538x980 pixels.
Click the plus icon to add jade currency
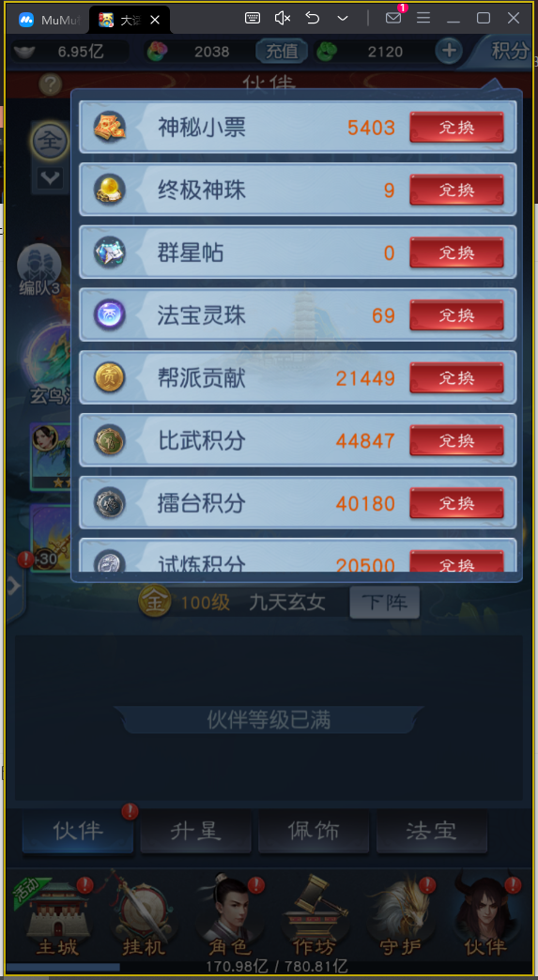coord(448,51)
